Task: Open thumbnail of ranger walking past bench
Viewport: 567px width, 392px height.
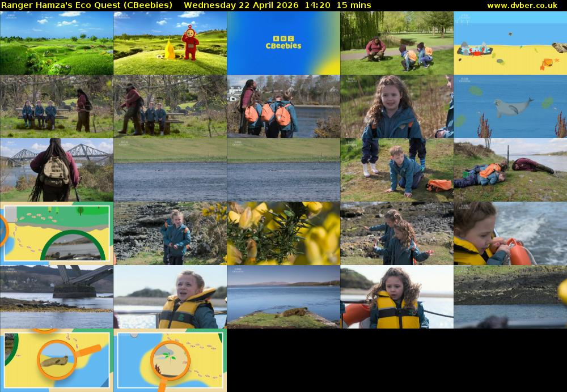Action: pyautogui.click(x=170, y=106)
